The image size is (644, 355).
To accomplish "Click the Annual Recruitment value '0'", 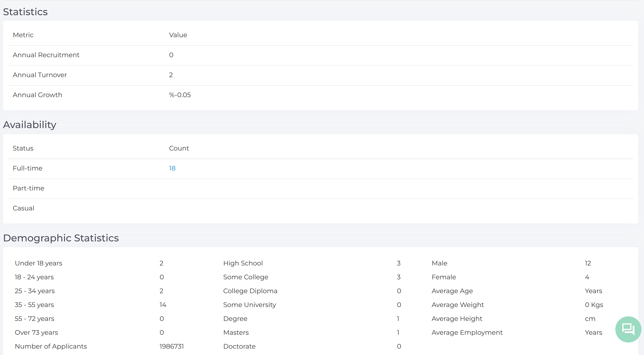I will [x=171, y=55].
